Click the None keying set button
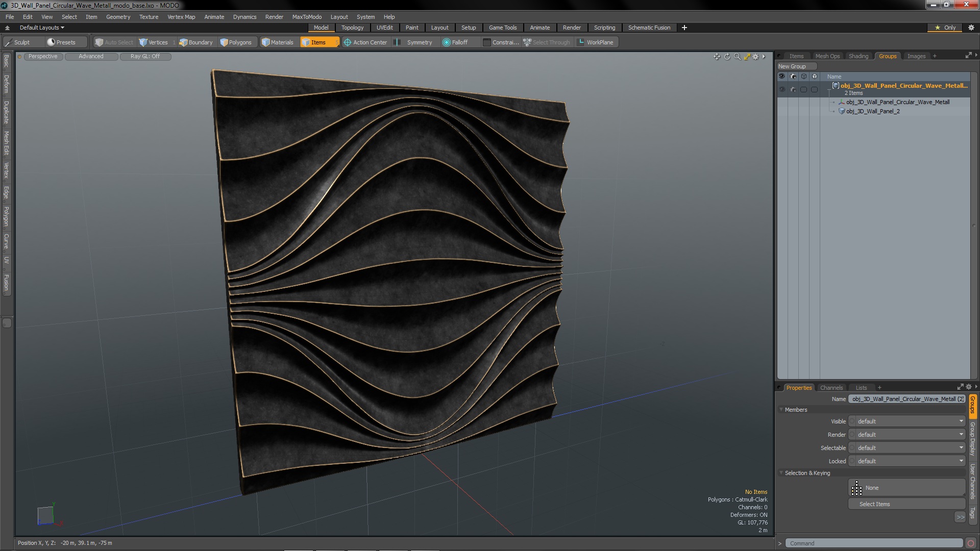This screenshot has width=980, height=551. click(906, 488)
